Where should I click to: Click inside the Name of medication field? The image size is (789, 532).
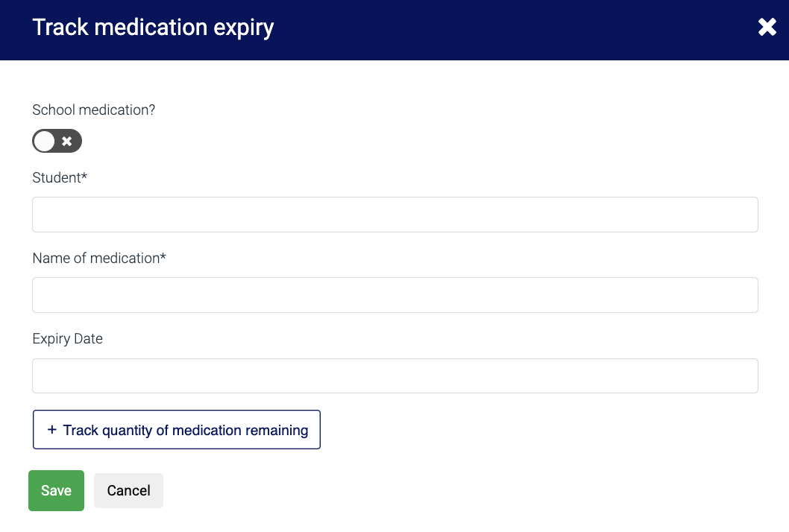(x=394, y=295)
